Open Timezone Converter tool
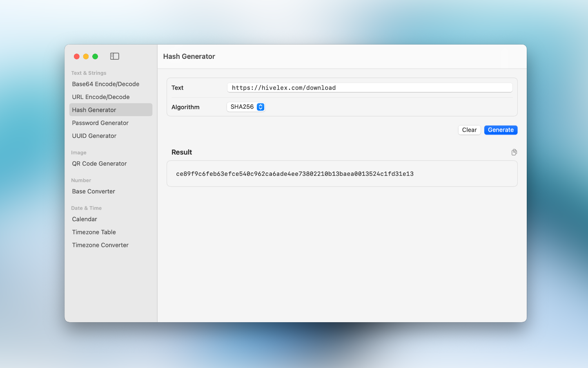Viewport: 588px width, 368px height. 111,245
